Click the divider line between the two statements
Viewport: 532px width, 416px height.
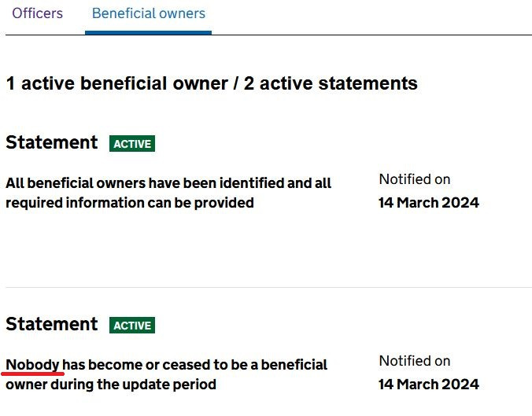click(266, 287)
